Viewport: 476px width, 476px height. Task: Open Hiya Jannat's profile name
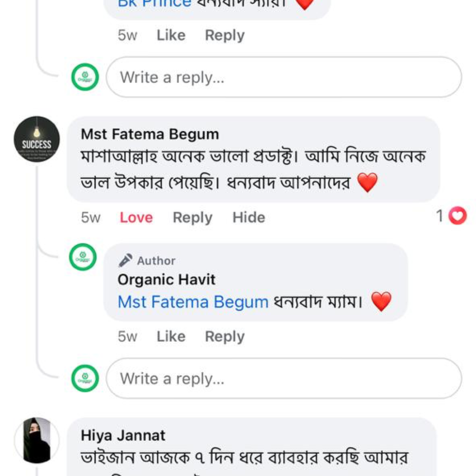123,435
